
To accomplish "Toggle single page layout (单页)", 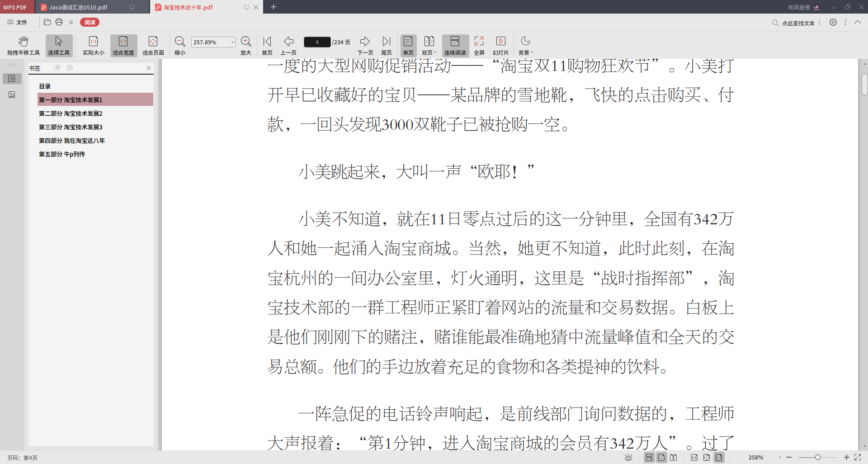I will click(408, 46).
